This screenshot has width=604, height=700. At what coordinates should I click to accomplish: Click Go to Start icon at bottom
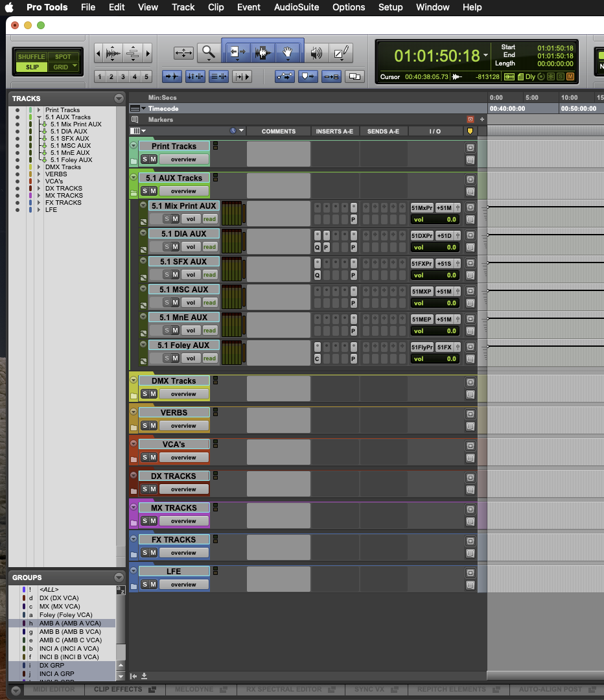[134, 676]
